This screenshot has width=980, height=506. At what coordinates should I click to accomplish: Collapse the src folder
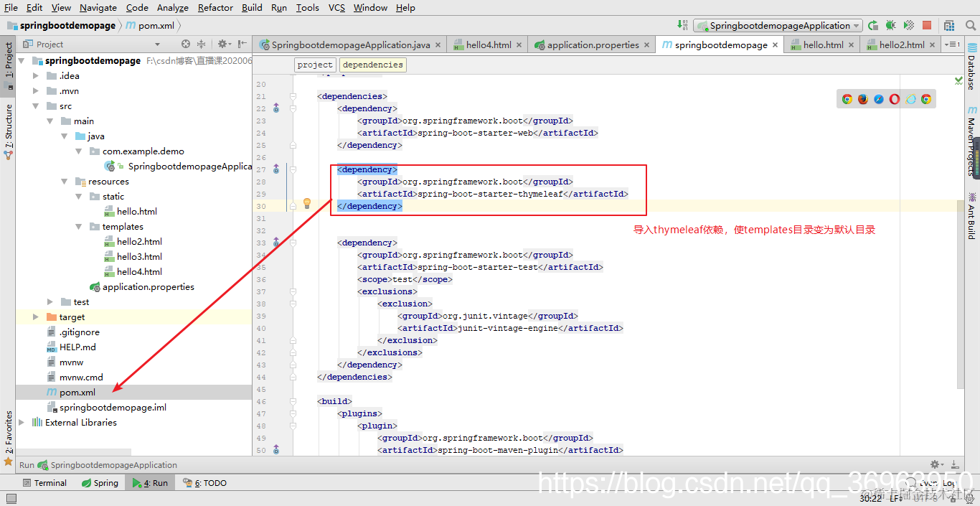(36, 106)
